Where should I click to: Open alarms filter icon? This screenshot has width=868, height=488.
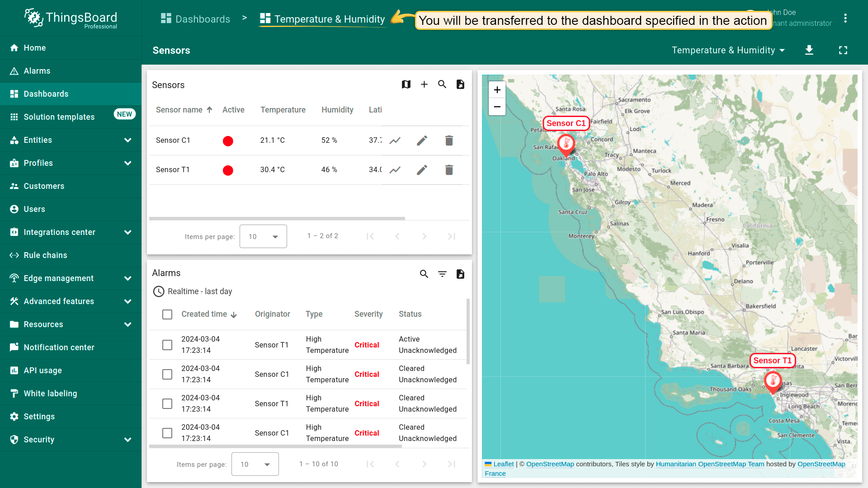[x=442, y=274]
